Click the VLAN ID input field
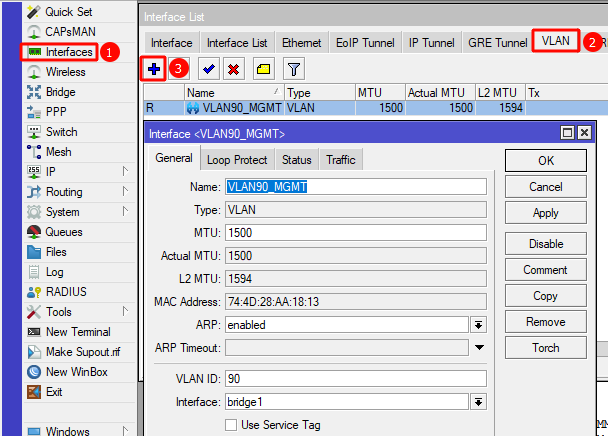Image resolution: width=608 pixels, height=436 pixels. (x=355, y=379)
